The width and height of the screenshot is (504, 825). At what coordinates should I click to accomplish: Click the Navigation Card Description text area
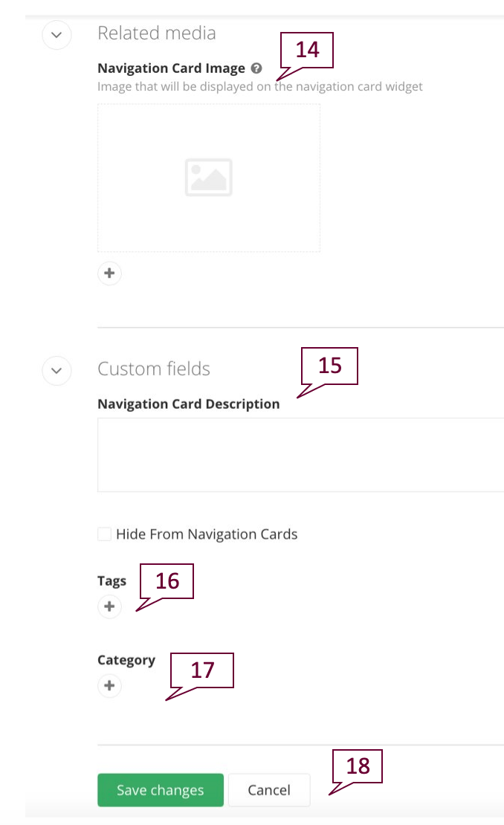point(297,453)
